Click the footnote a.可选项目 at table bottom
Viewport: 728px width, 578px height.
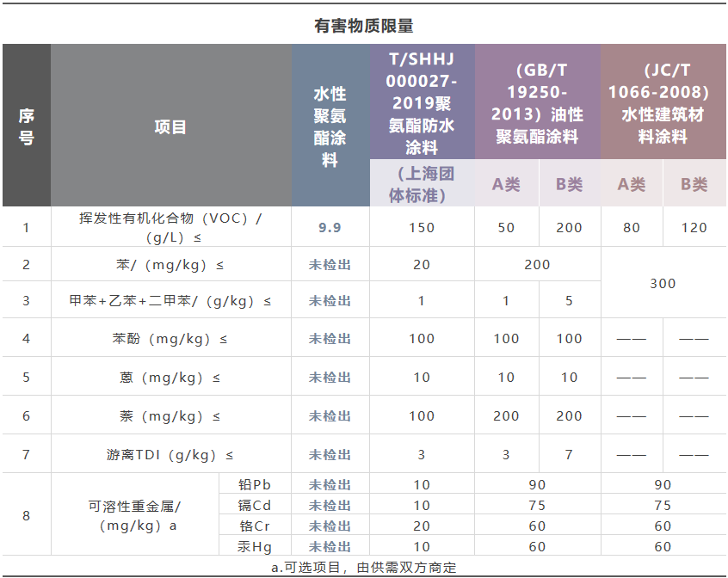[364, 568]
